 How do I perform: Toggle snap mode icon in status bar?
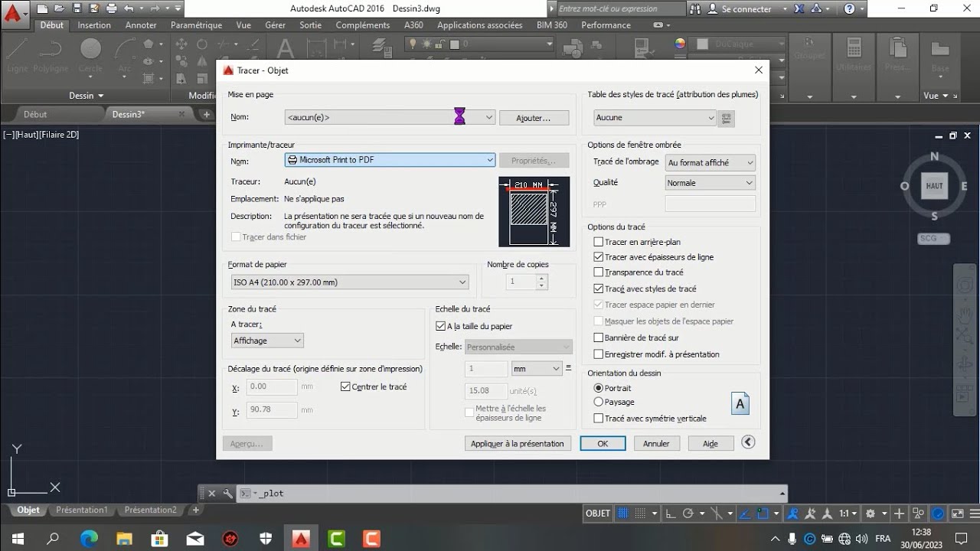pos(641,514)
